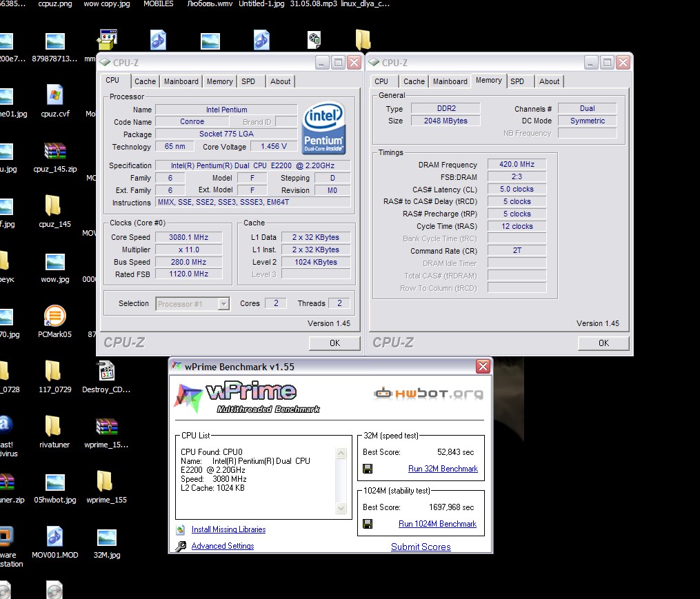The width and height of the screenshot is (700, 599).
Task: Click the Multiplier value x 11.0
Action: (x=188, y=250)
